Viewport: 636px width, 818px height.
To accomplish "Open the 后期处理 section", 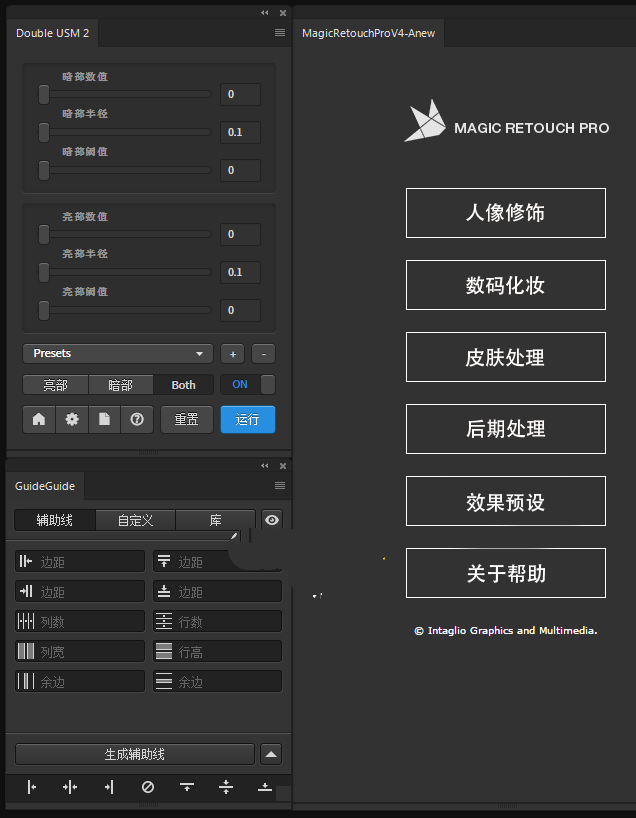I will 506,429.
